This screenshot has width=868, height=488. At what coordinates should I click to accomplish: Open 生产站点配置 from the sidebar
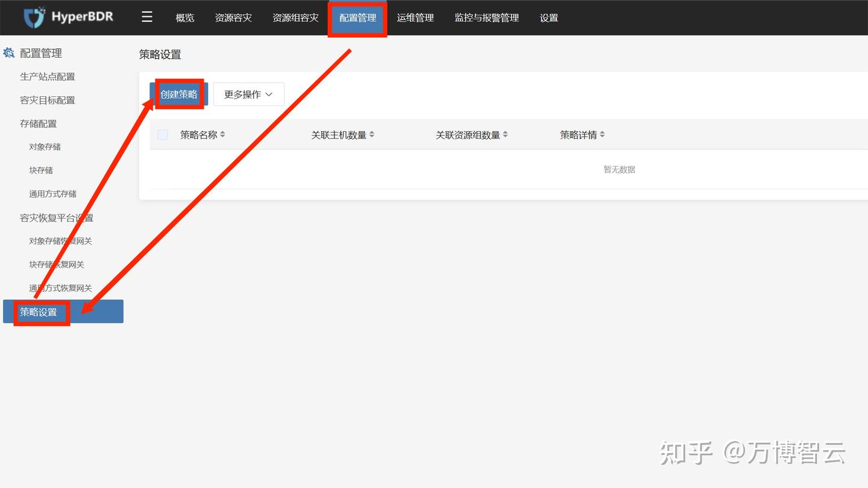pyautogui.click(x=48, y=77)
